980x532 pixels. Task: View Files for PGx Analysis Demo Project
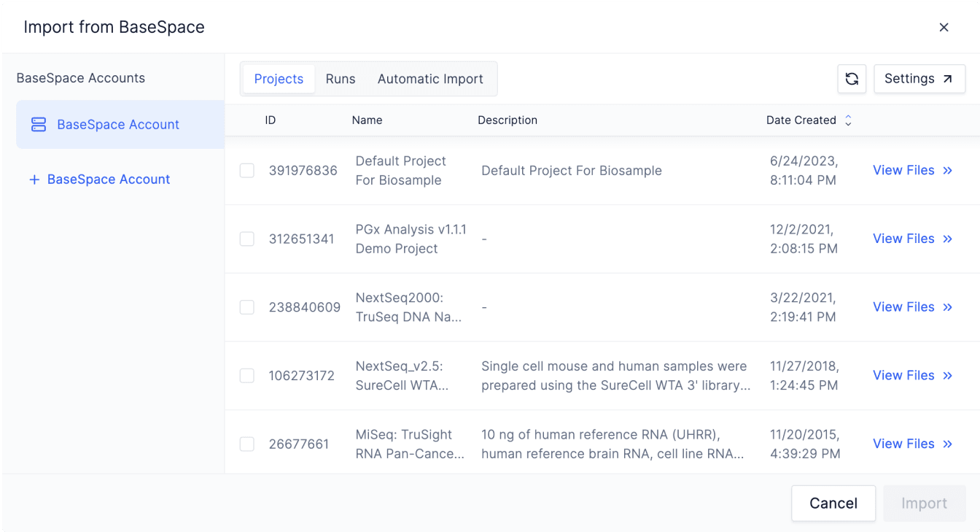pos(913,239)
